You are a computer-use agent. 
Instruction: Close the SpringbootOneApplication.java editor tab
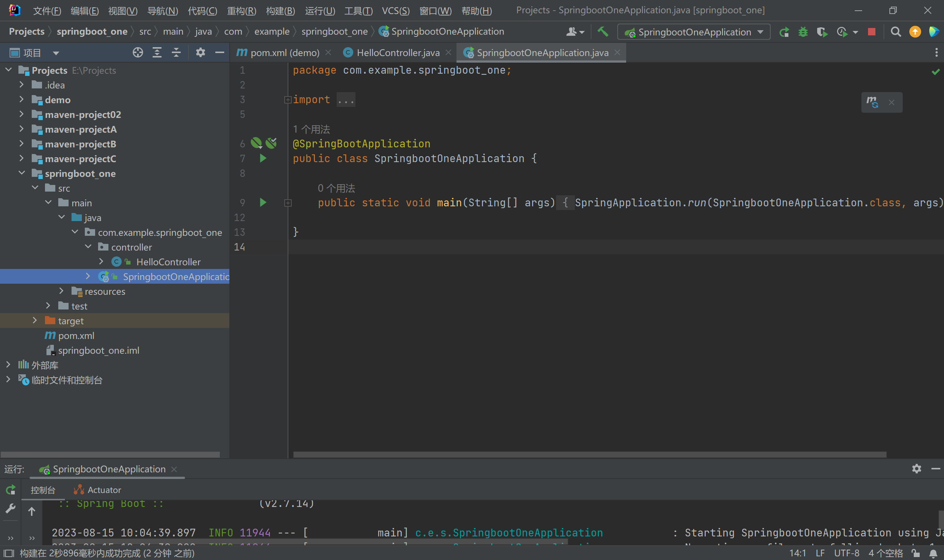pos(617,52)
